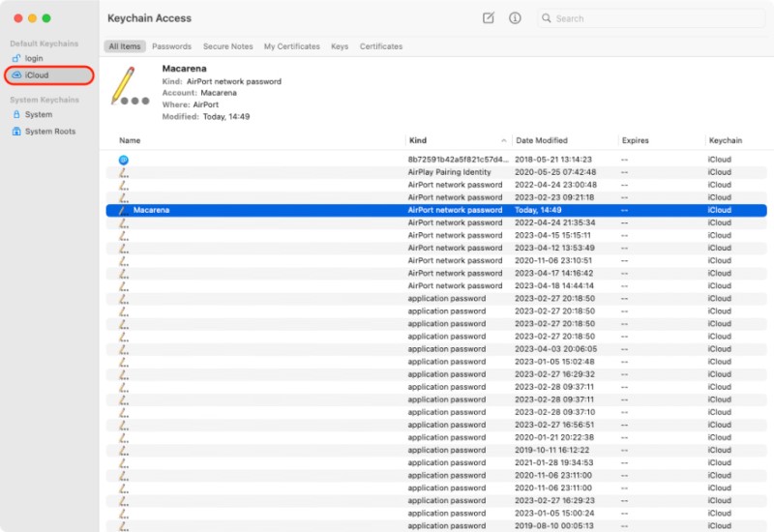Show the Certificates tab
The width and height of the screenshot is (774, 532).
click(380, 46)
